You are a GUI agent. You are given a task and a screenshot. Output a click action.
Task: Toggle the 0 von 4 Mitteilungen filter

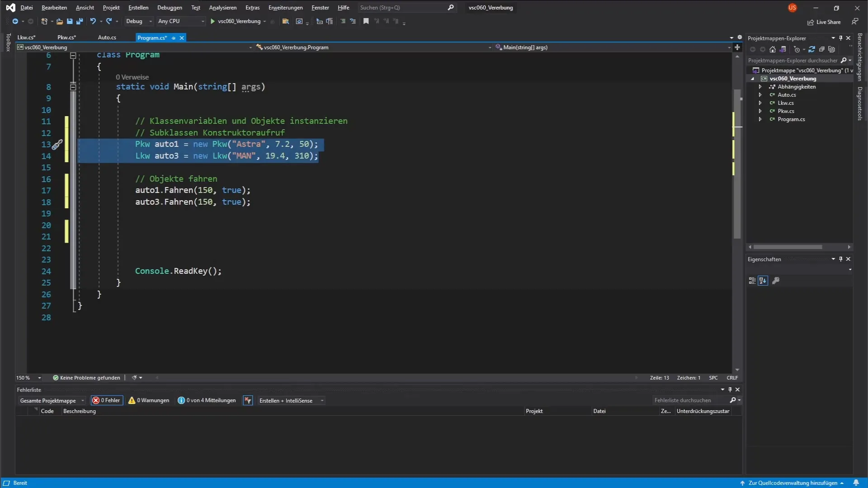(x=207, y=400)
